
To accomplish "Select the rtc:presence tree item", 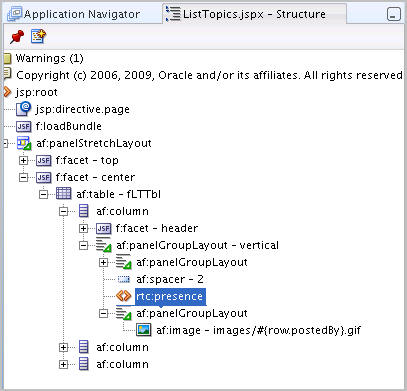I will [x=170, y=296].
